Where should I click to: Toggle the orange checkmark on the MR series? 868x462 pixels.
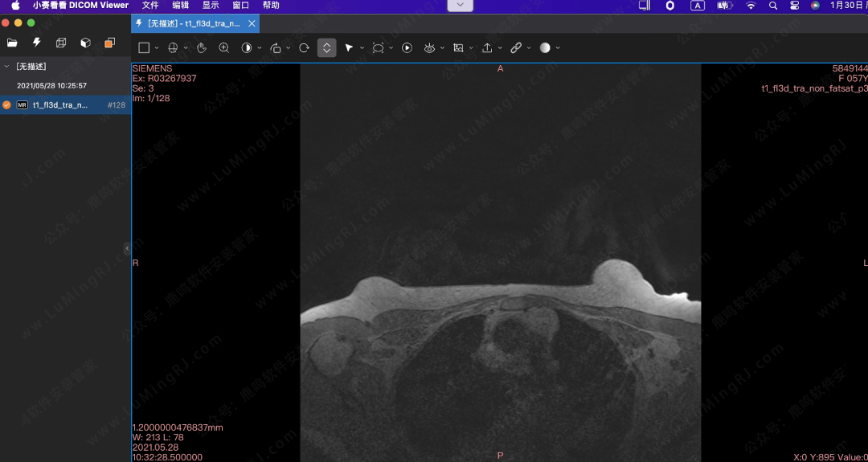click(7, 105)
